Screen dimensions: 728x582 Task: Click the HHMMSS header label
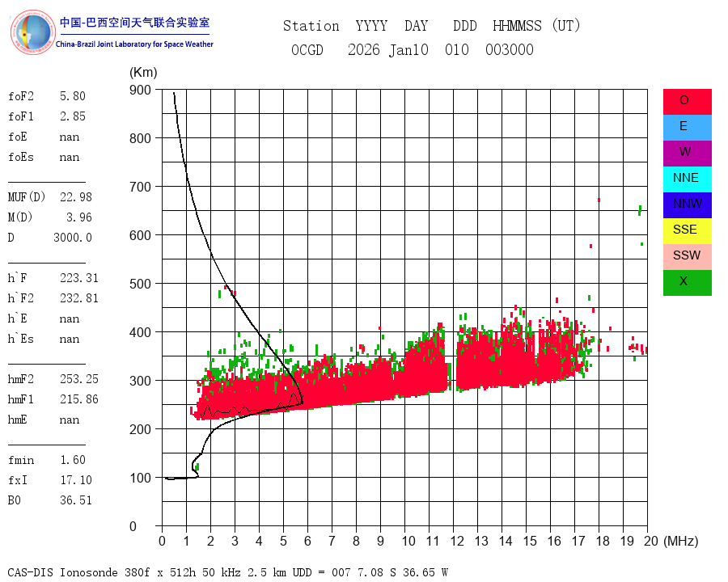(x=517, y=26)
